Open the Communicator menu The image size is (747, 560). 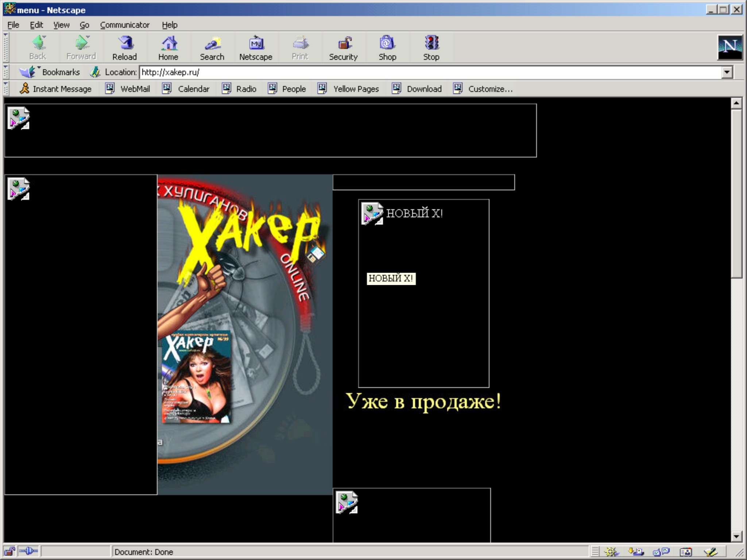124,25
